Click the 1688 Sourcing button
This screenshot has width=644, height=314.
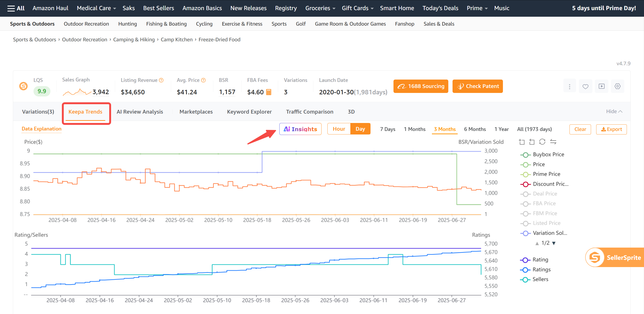[421, 86]
